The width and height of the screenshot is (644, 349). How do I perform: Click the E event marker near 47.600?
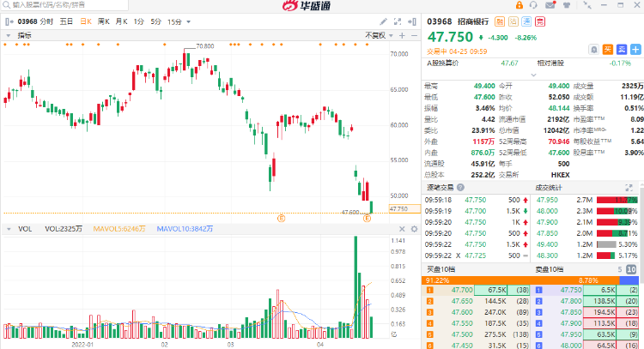pyautogui.click(x=368, y=219)
